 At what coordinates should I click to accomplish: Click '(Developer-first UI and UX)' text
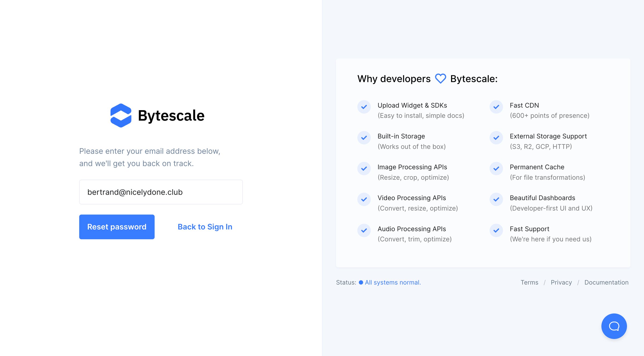tap(551, 208)
